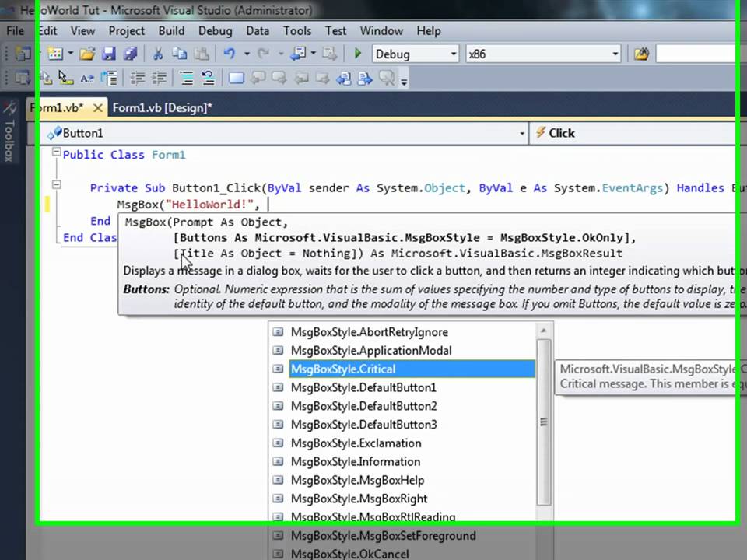The width and height of the screenshot is (747, 560).
Task: Open the Test menu
Action: [336, 31]
